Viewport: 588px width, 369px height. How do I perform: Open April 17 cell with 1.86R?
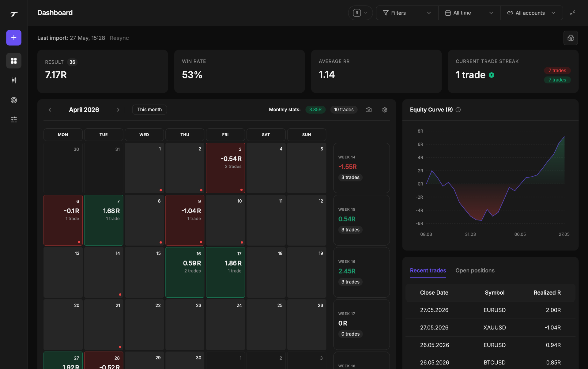pos(225,272)
